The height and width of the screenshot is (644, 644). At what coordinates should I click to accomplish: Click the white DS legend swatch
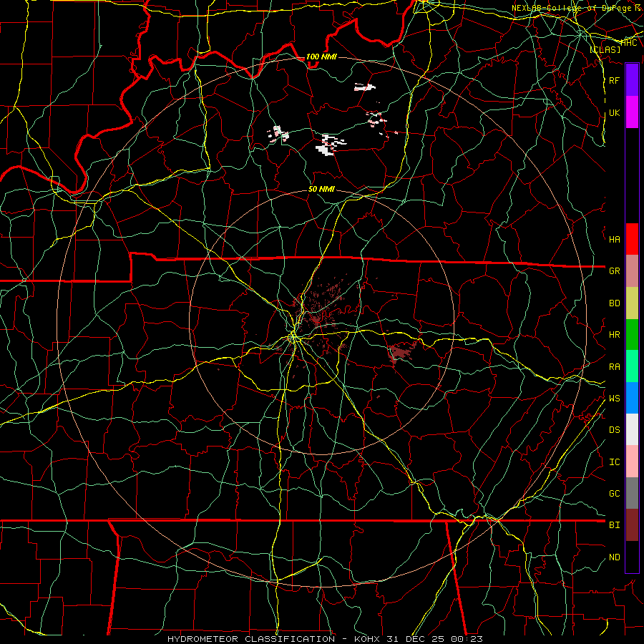pyautogui.click(x=632, y=429)
